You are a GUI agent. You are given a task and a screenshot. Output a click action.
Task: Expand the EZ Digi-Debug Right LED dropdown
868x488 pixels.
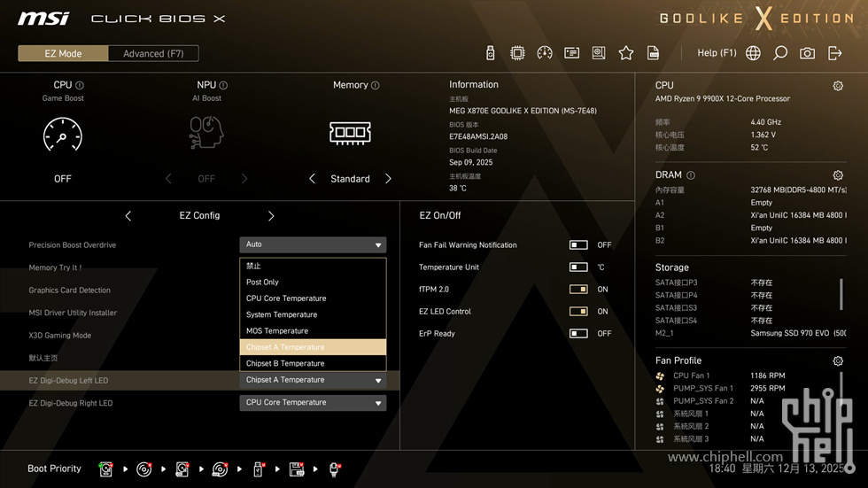(313, 403)
